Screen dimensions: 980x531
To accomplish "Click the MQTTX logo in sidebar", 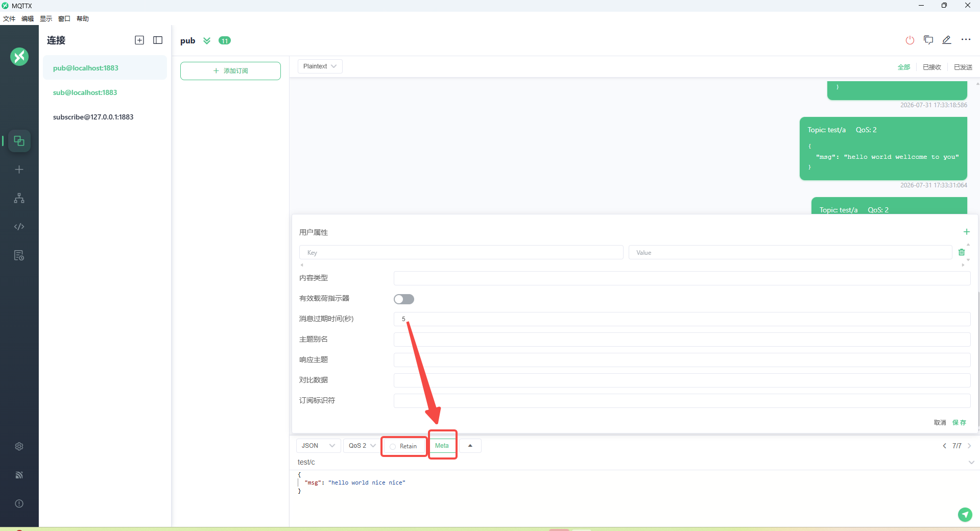I will pos(19,57).
